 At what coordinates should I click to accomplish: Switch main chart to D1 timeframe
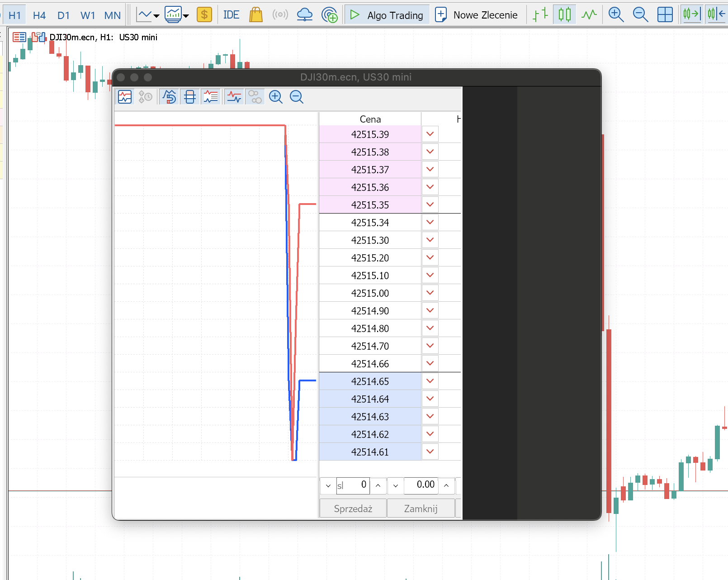64,15
